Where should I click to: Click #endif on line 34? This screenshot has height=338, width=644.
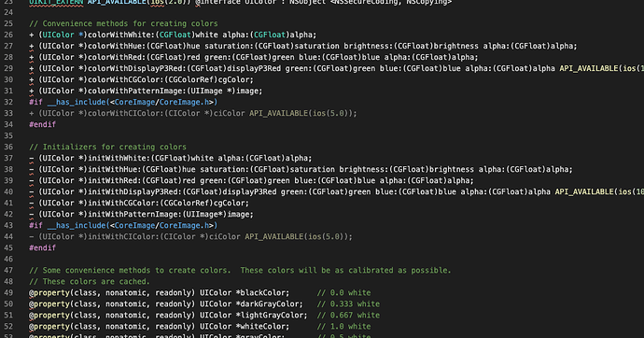(x=42, y=124)
